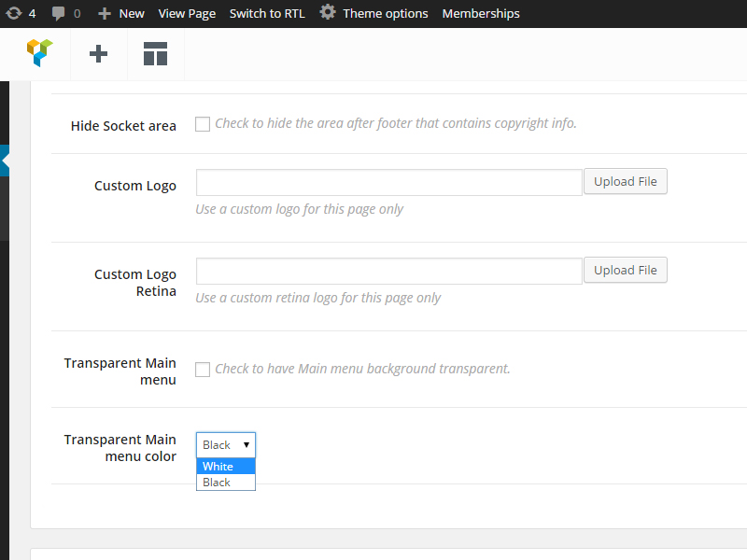Viewport: 747px width, 560px height.
Task: Focus the Custom Logo text field
Action: (388, 182)
